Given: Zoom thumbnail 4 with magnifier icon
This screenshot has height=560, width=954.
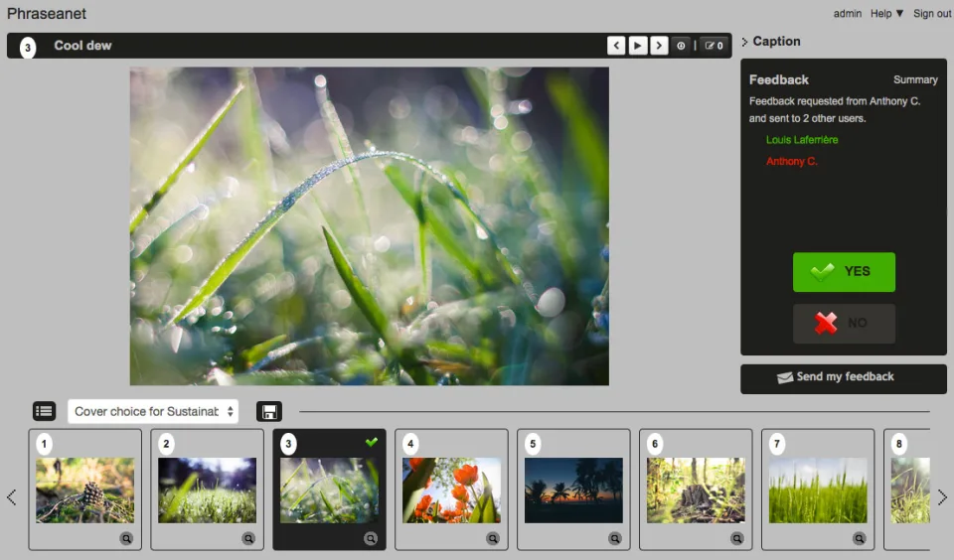Looking at the screenshot, I should tap(493, 538).
